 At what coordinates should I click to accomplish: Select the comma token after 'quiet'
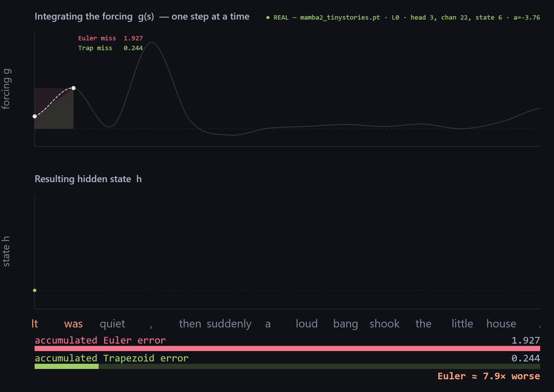pos(151,326)
